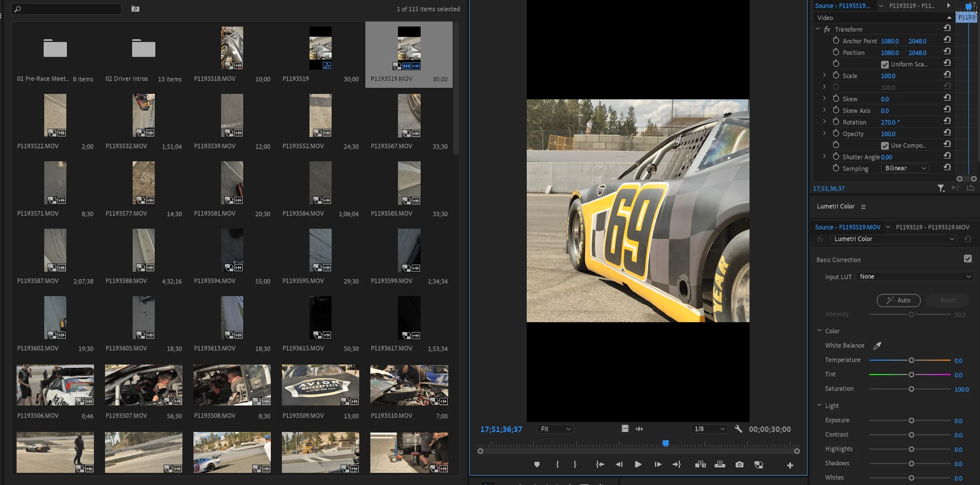Toggle Anchor Point animation stopwatch

tap(836, 41)
